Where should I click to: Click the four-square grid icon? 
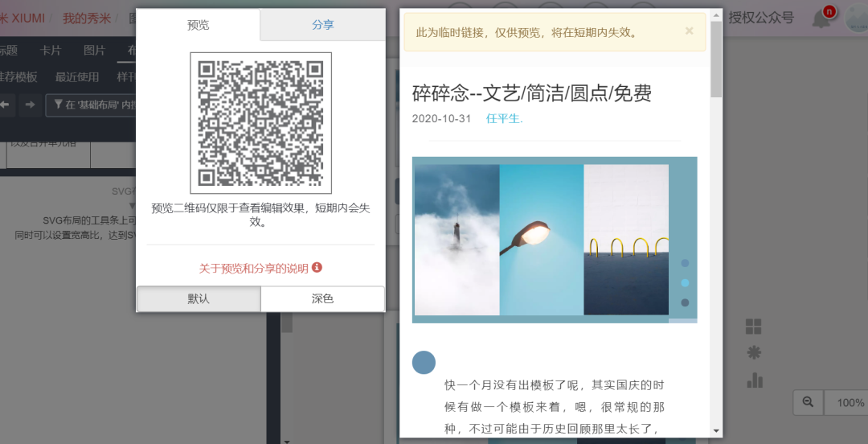tap(753, 327)
